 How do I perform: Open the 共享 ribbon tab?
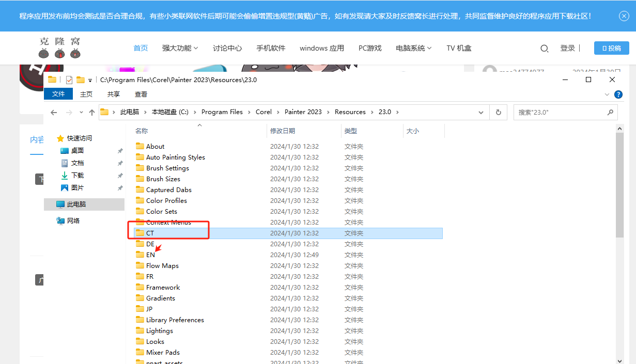coord(114,94)
